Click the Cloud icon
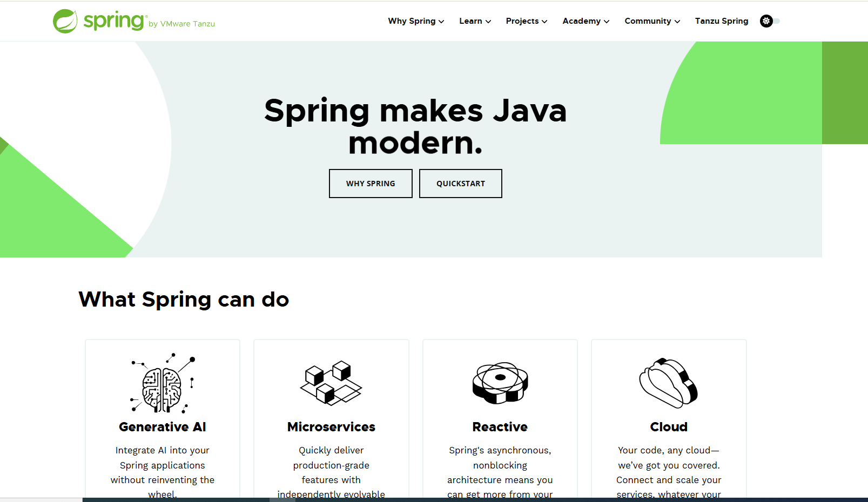Image resolution: width=868 pixels, height=502 pixels. [669, 383]
